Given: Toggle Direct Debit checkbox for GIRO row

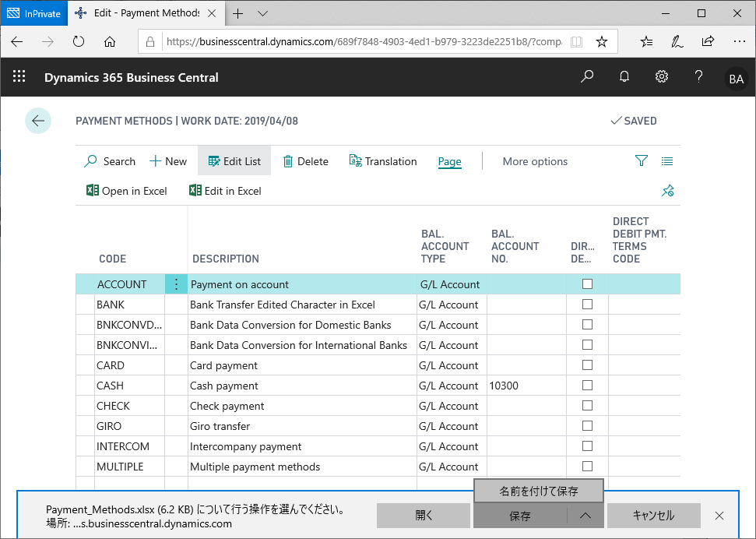Looking at the screenshot, I should click(587, 426).
